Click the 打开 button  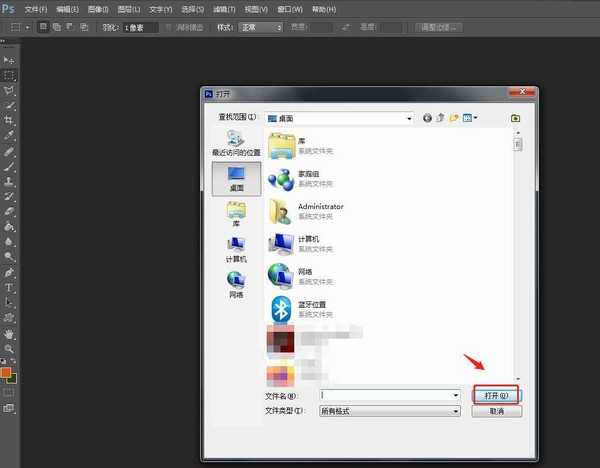click(x=496, y=395)
